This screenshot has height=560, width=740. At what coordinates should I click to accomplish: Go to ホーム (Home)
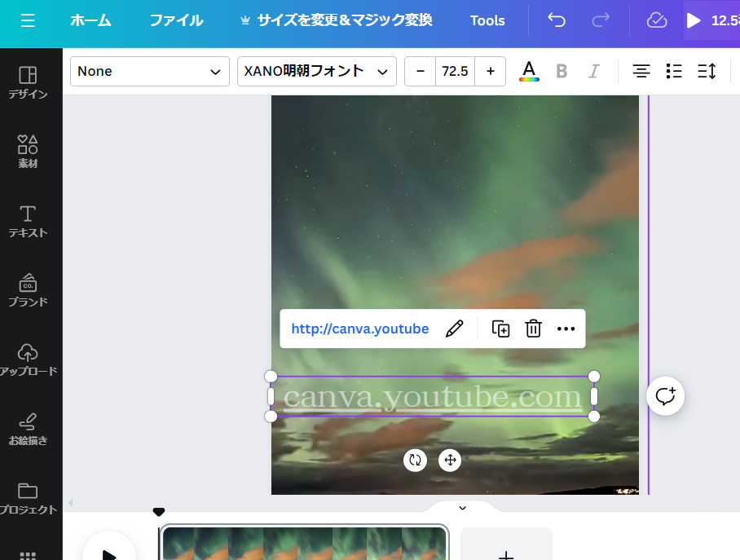(90, 20)
